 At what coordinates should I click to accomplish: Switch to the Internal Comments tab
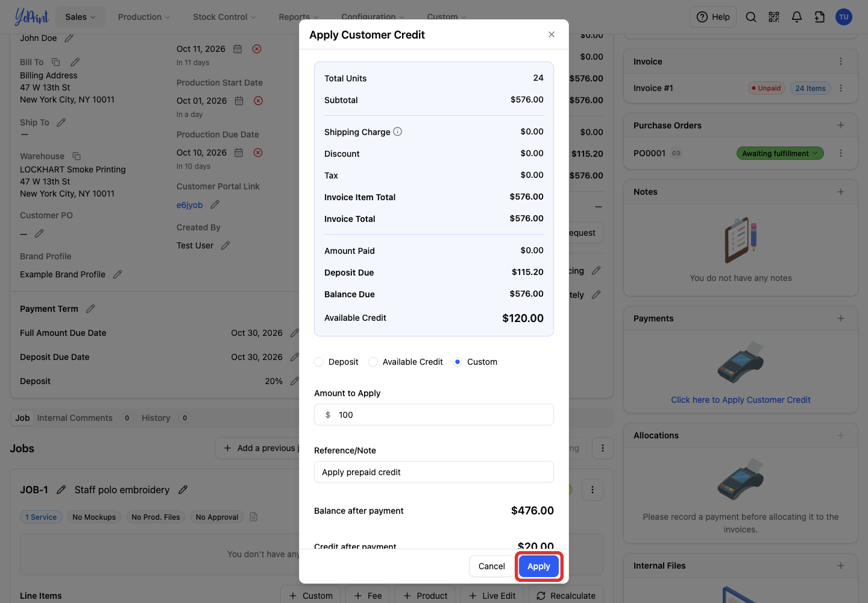click(75, 418)
